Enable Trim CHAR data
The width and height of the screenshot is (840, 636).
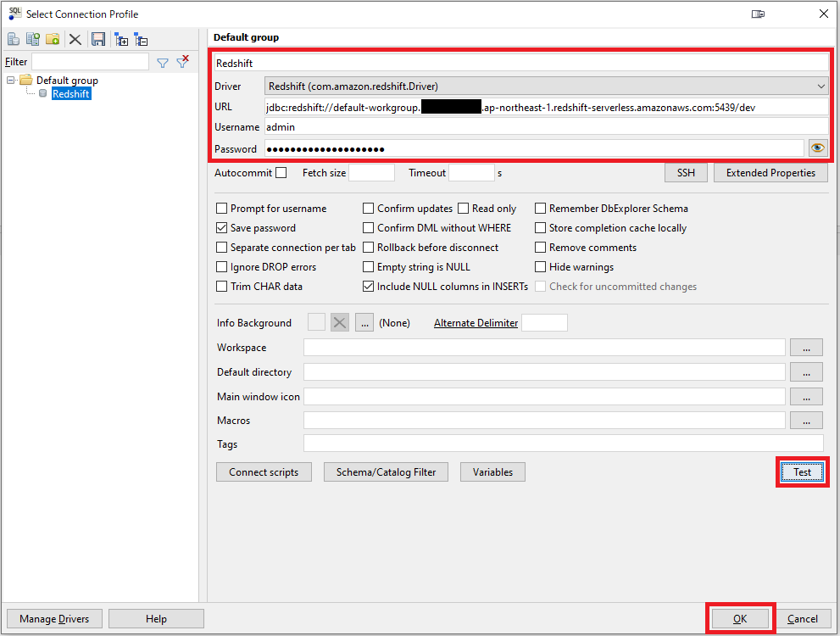[x=221, y=286]
